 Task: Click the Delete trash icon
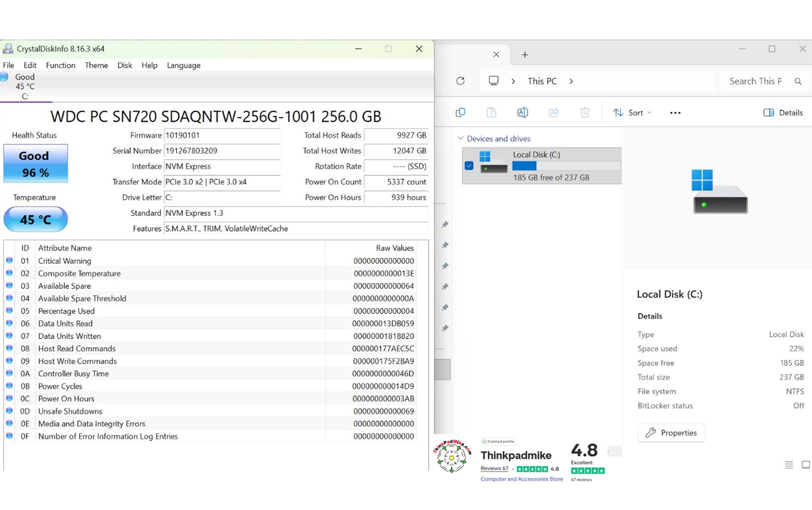(585, 113)
